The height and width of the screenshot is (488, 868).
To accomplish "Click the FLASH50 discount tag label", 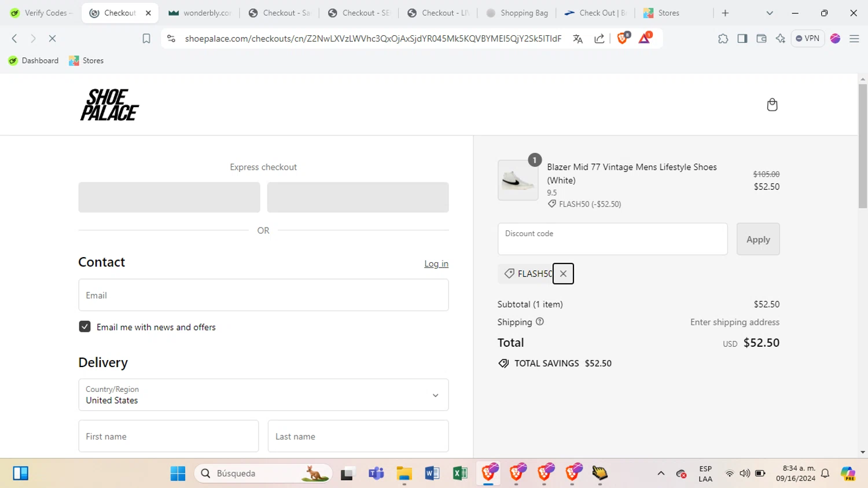I will [535, 274].
